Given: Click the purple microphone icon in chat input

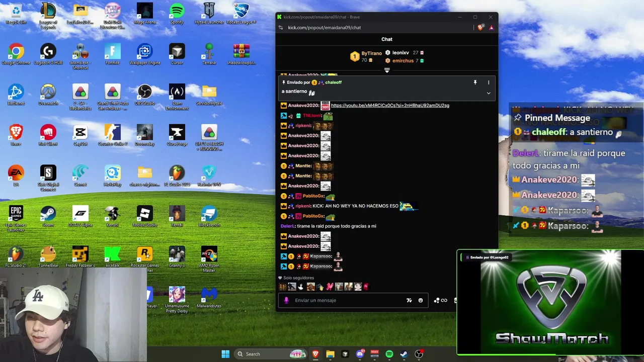Looking at the screenshot, I should [286, 300].
